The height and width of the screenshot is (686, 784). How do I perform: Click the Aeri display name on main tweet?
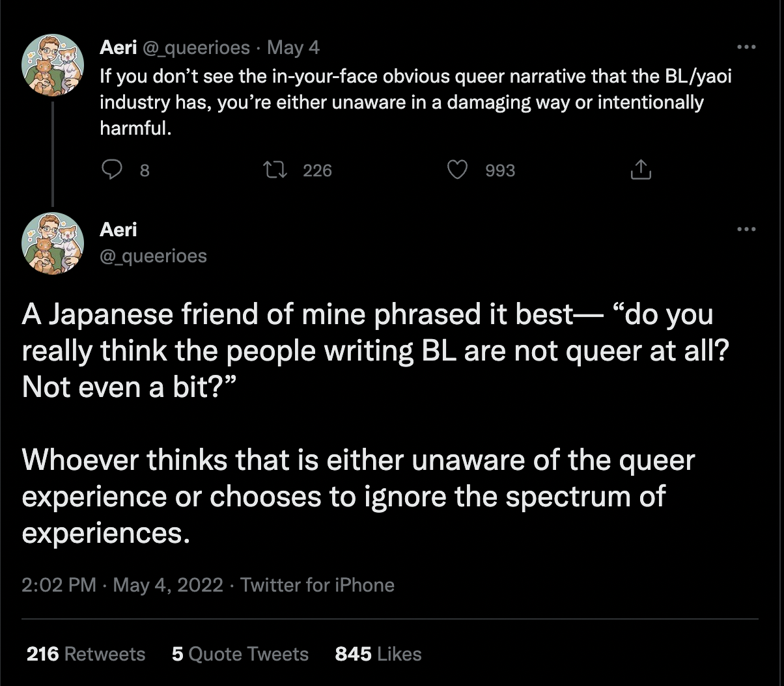tap(118, 229)
